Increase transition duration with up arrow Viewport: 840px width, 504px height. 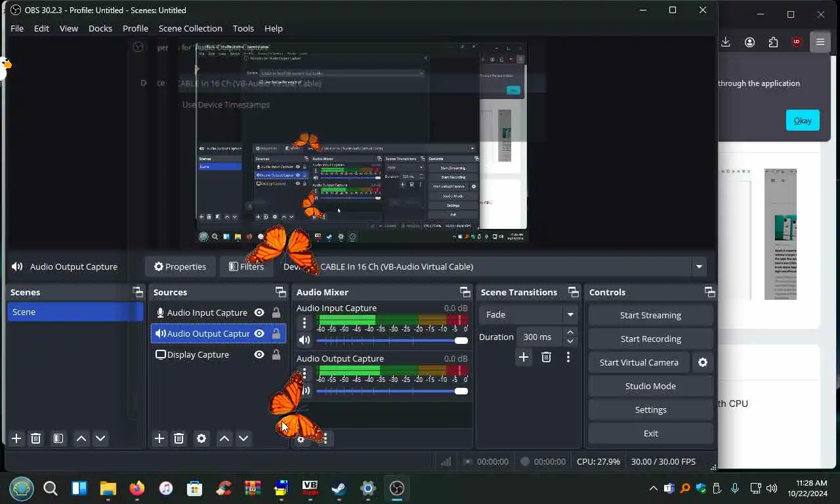(570, 332)
